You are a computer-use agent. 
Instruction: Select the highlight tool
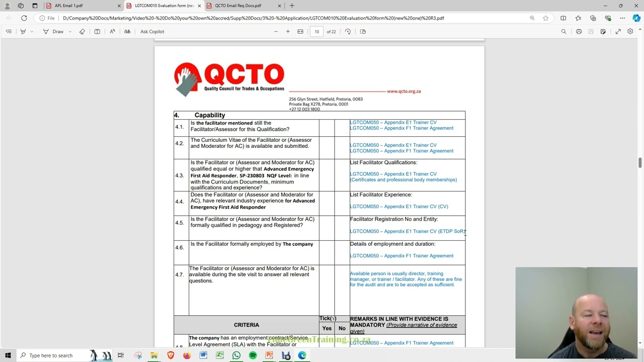pyautogui.click(x=23, y=31)
